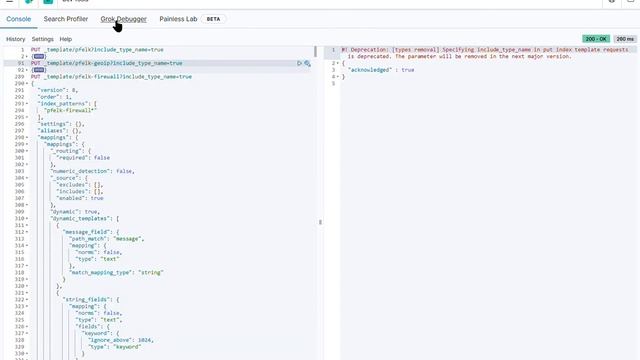Click the "includes": [] line
Screen dimensions: 640x360
pos(80,191)
